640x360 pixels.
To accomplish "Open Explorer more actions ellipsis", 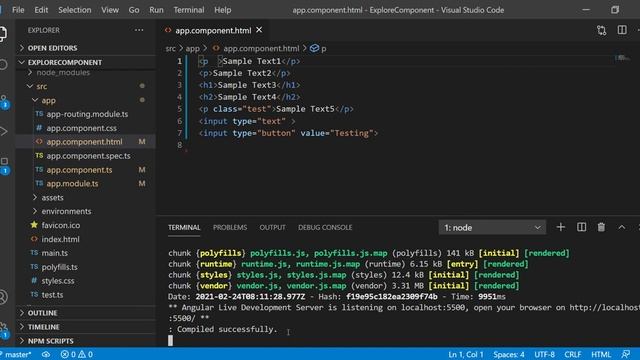I will (139, 30).
